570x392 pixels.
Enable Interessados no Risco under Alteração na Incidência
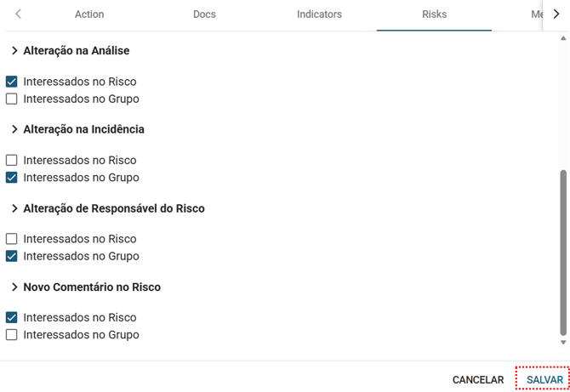point(12,161)
